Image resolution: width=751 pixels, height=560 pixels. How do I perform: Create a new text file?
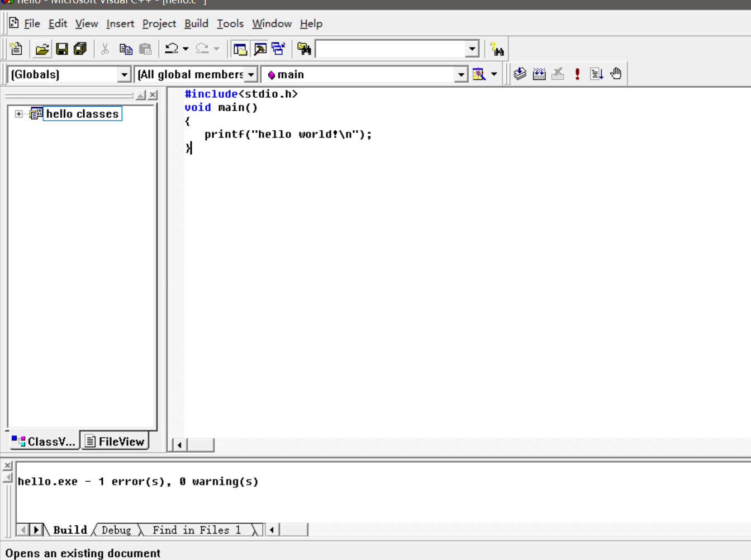(x=16, y=49)
